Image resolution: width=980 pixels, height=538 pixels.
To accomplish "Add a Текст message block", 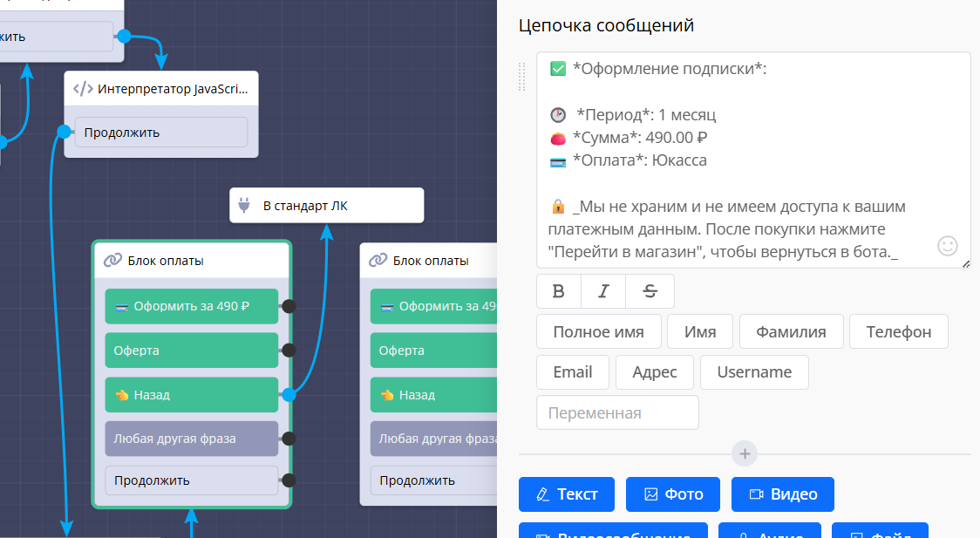I will (567, 494).
